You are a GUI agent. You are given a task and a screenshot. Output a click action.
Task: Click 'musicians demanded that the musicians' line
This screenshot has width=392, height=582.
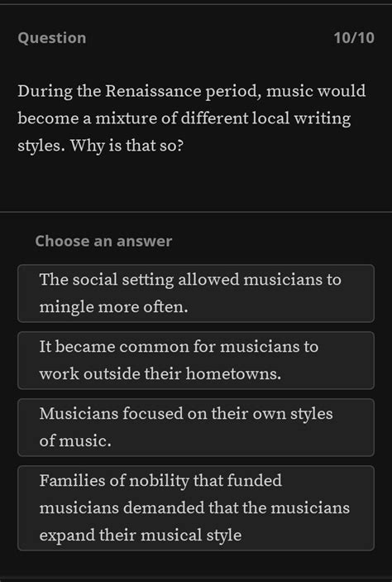coord(194,507)
